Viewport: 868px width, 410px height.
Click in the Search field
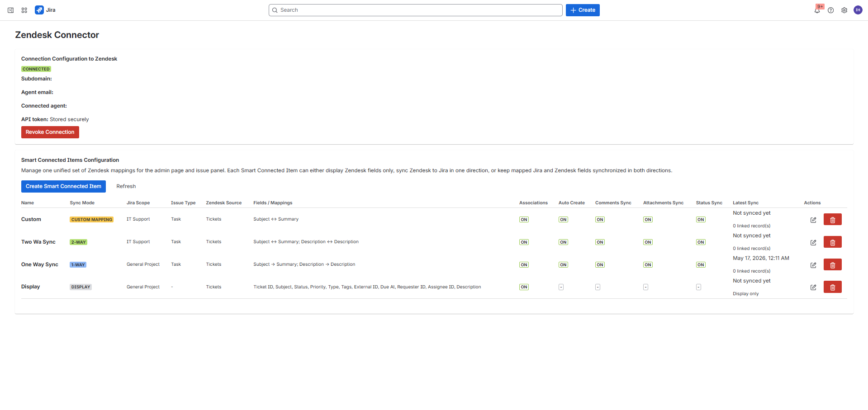415,10
